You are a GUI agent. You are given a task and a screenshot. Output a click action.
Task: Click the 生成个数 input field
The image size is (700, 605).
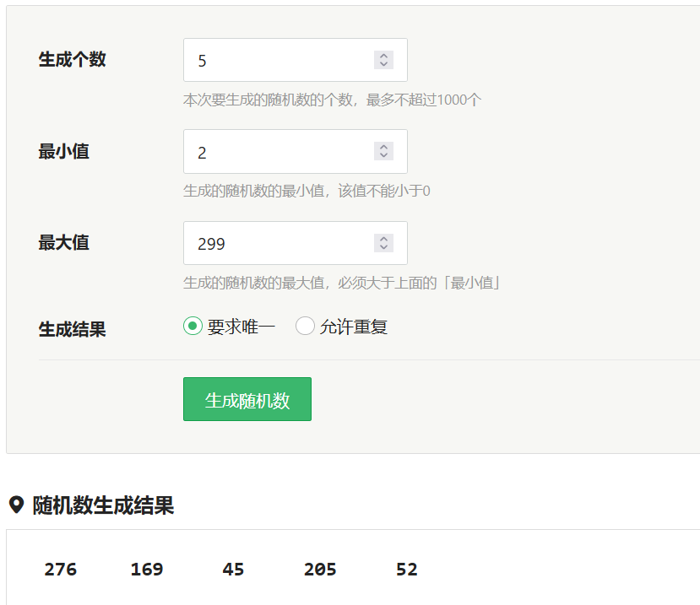point(295,60)
